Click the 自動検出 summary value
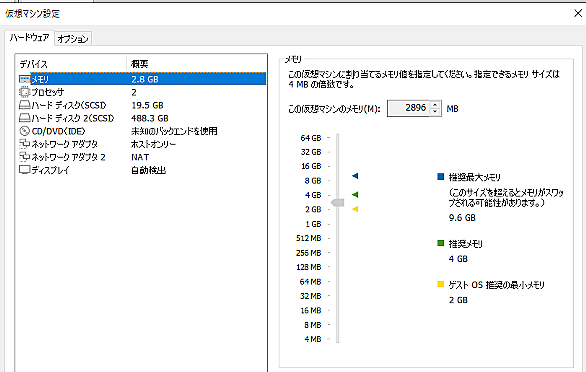The width and height of the screenshot is (586, 372). tap(148, 170)
